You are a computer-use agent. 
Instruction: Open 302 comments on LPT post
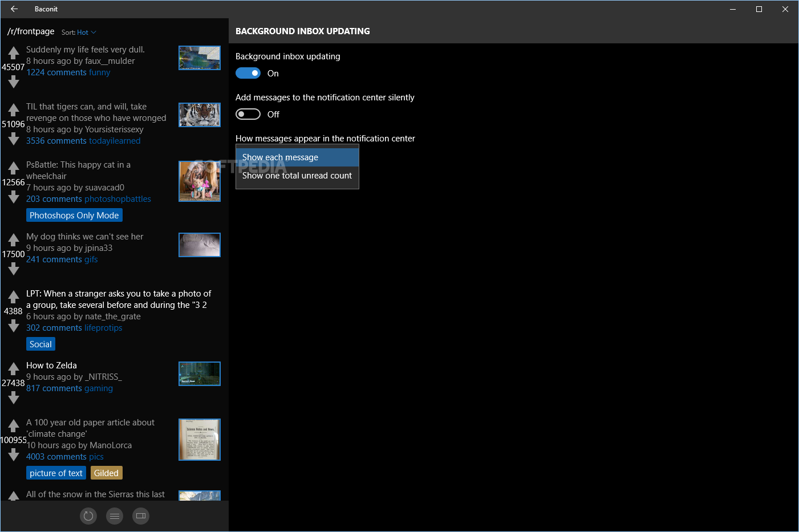tap(54, 328)
